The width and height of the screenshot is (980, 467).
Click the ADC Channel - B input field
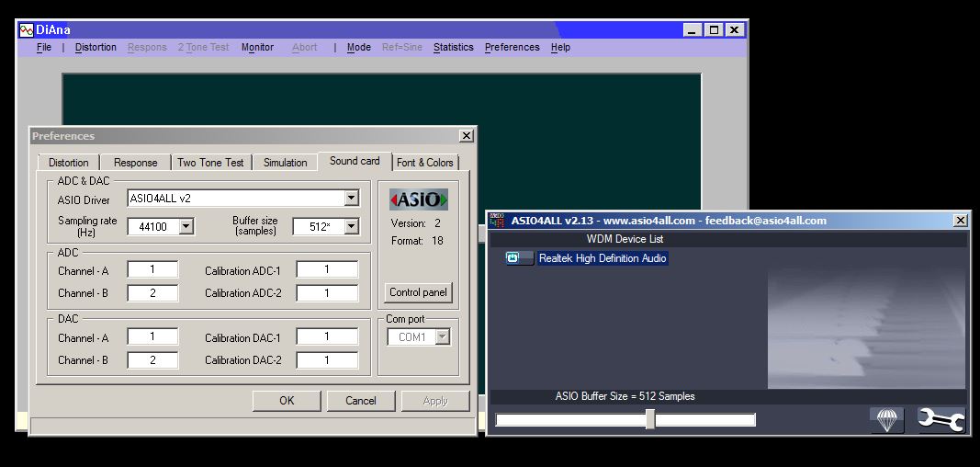pyautogui.click(x=152, y=292)
